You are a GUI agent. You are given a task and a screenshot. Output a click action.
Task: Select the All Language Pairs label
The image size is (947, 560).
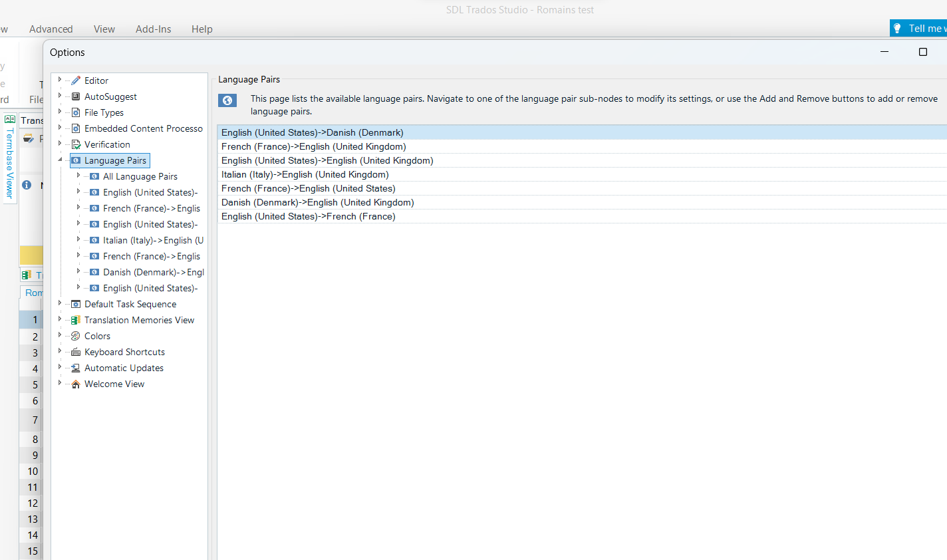tap(140, 176)
